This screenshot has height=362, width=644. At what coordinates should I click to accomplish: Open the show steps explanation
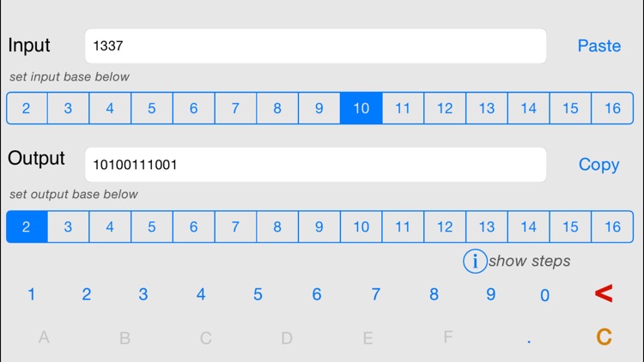pos(529,261)
